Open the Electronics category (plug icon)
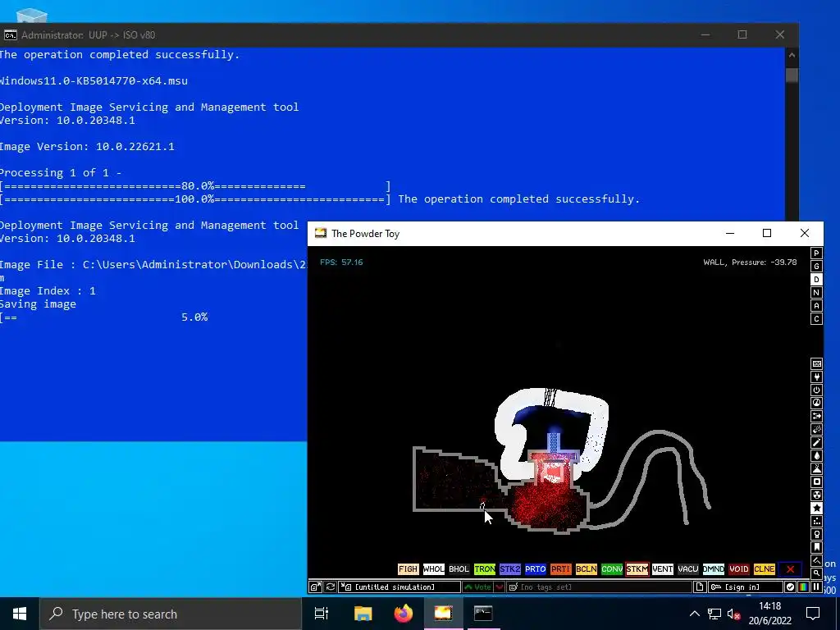 (x=816, y=377)
